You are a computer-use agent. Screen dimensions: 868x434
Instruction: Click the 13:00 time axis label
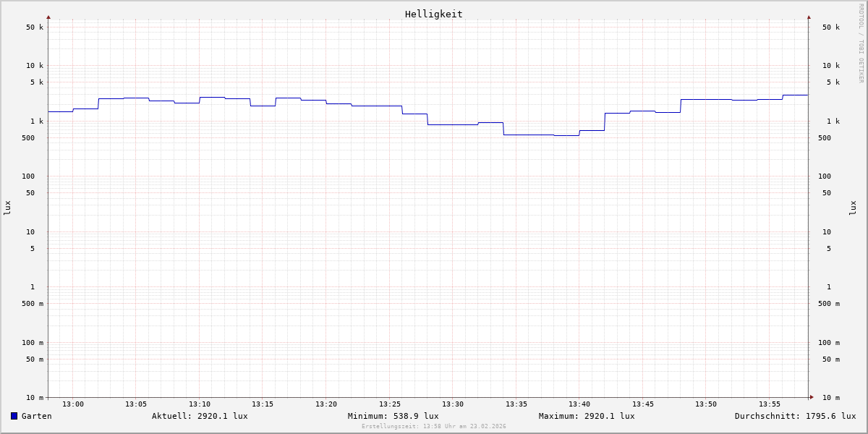(x=73, y=404)
